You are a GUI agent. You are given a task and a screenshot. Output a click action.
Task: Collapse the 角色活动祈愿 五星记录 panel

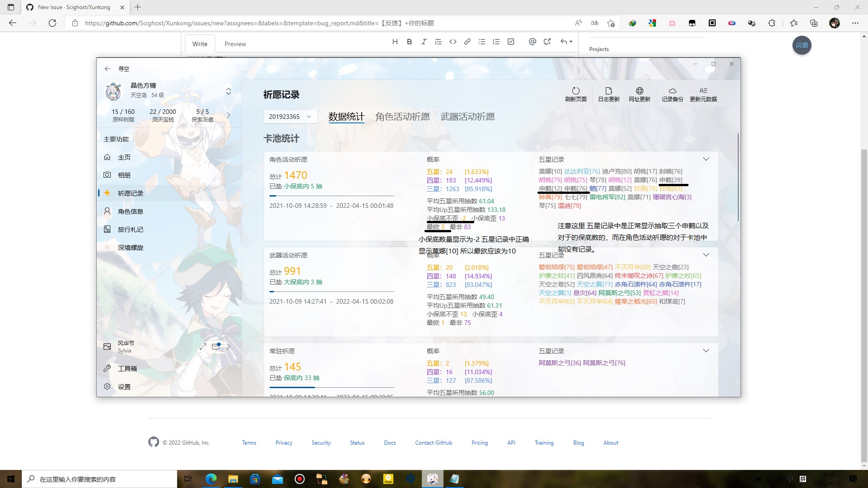[706, 159]
